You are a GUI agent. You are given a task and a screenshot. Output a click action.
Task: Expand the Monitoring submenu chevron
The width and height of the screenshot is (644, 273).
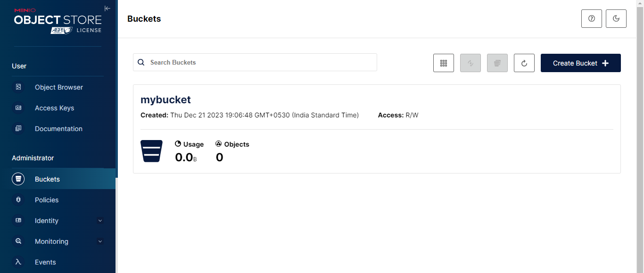point(100,241)
